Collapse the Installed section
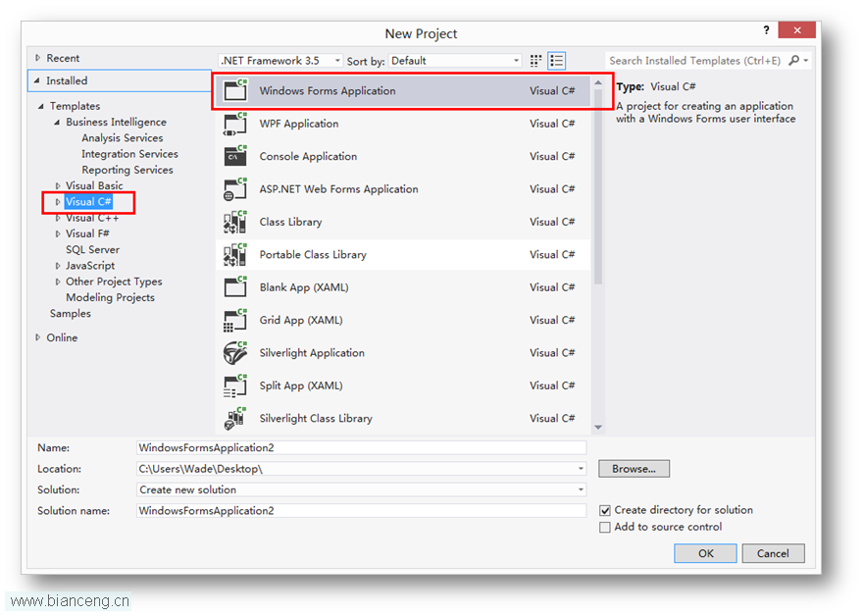Viewport: 863px width, 616px height. (x=37, y=80)
